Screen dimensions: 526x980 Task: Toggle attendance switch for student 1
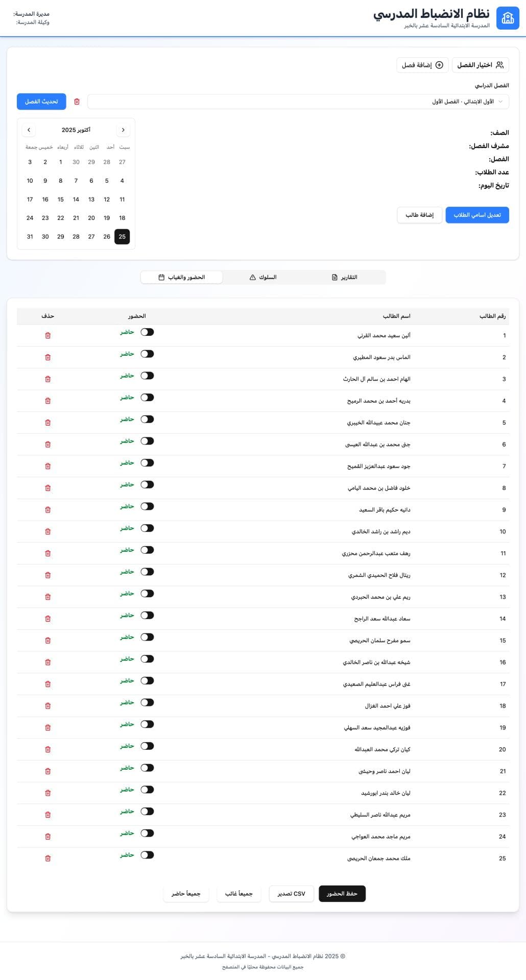(x=147, y=332)
